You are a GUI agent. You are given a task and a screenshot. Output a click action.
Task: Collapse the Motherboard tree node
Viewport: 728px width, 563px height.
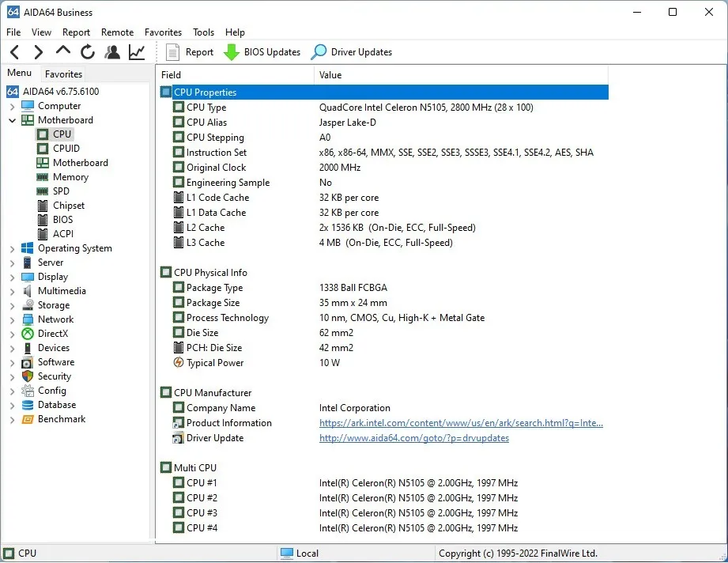12,120
